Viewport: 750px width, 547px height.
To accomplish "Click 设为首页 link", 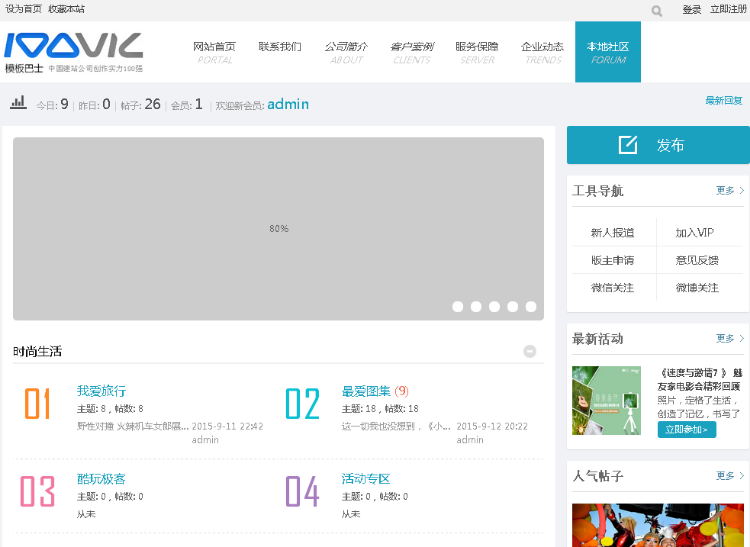I will click(23, 9).
